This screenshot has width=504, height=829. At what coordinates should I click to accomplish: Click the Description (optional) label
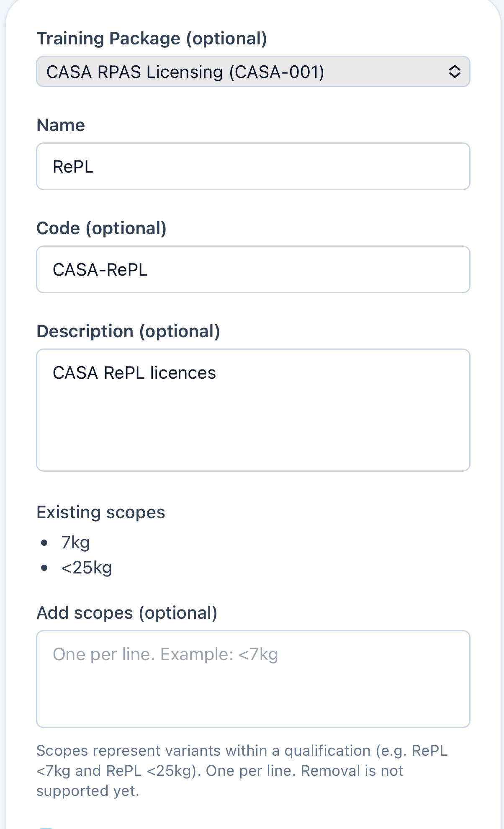[129, 331]
